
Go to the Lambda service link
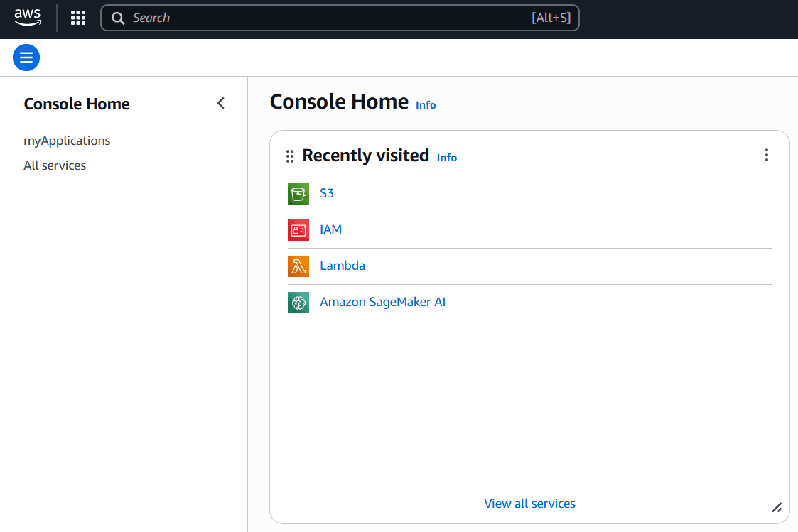(x=343, y=266)
